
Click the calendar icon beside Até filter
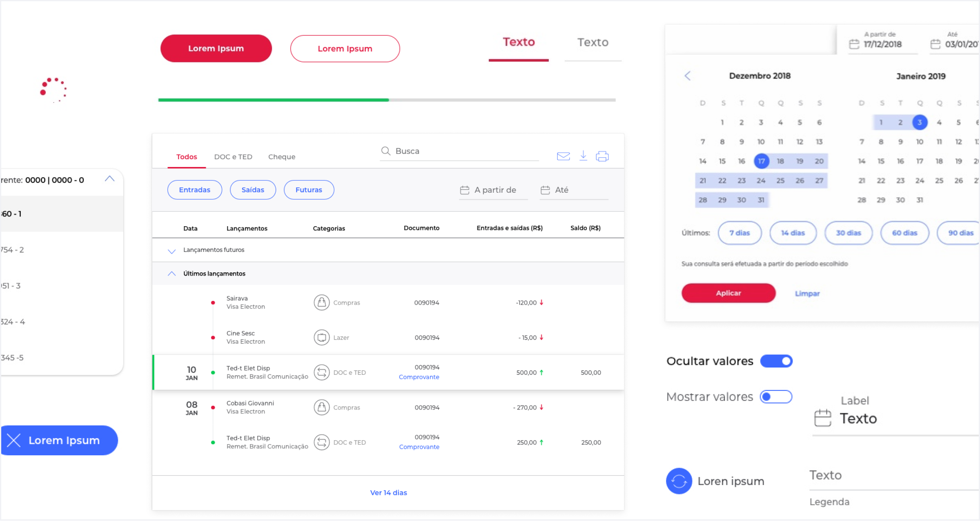(545, 190)
